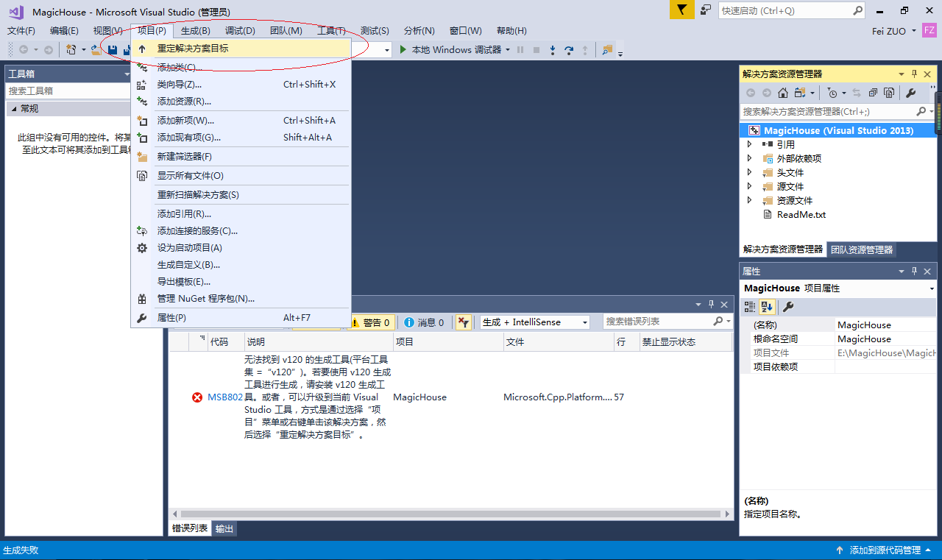This screenshot has width=942, height=560.
Task: Switch to 团队资源管理器 tab
Action: coord(862,249)
